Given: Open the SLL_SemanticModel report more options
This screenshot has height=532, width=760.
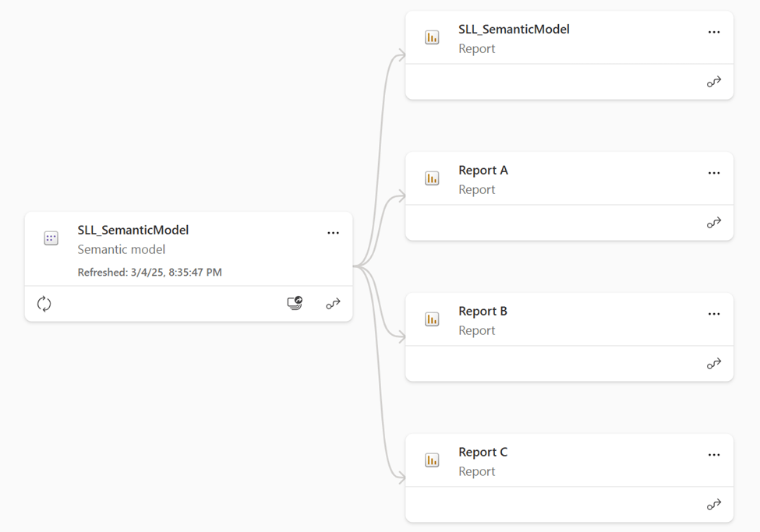Looking at the screenshot, I should click(713, 32).
